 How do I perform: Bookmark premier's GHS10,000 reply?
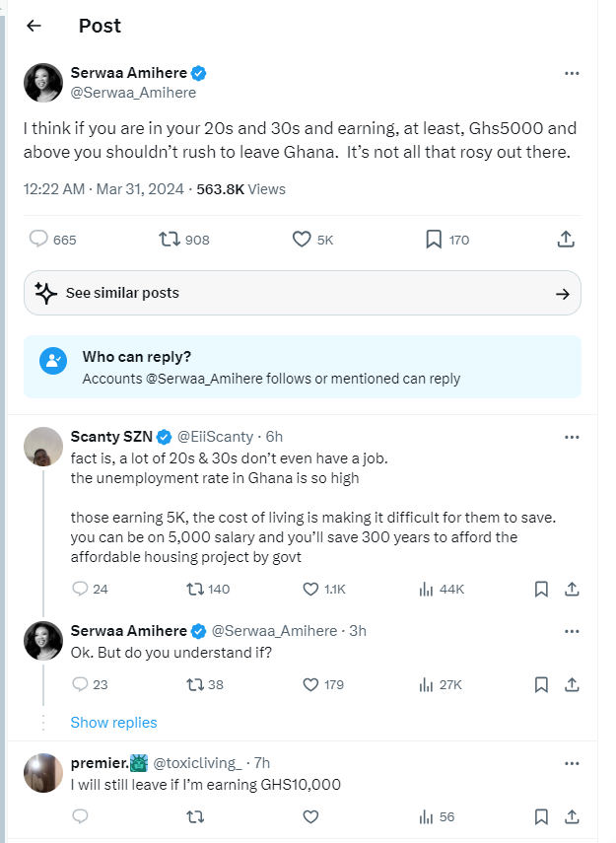pyautogui.click(x=541, y=816)
